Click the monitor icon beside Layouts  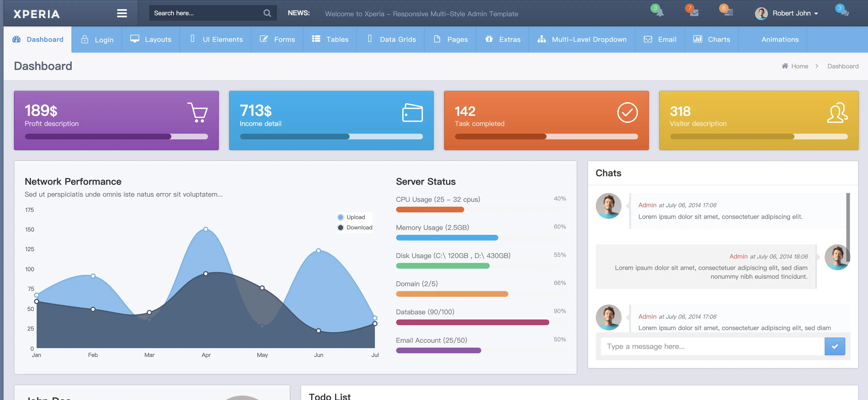coord(135,39)
